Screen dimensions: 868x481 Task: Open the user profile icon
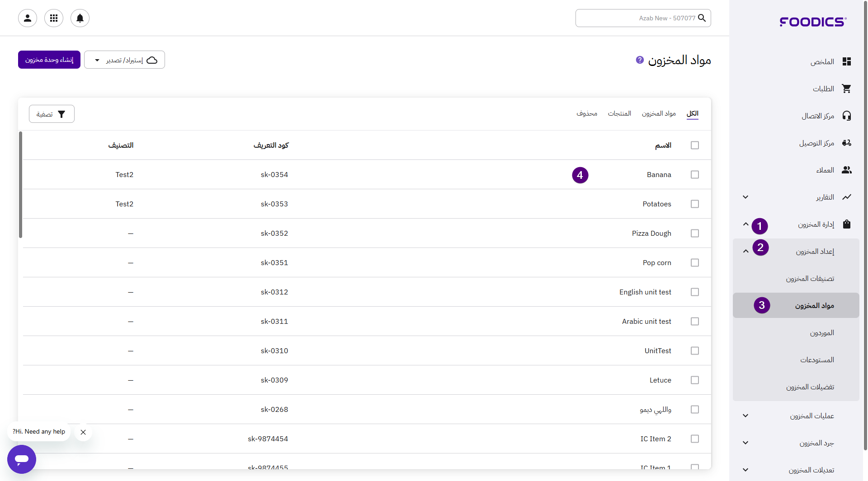(x=28, y=18)
